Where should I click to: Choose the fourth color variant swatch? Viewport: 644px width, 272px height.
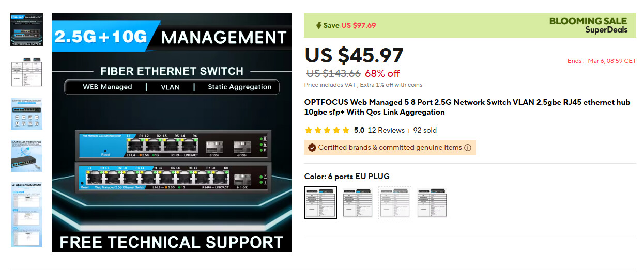[432, 203]
